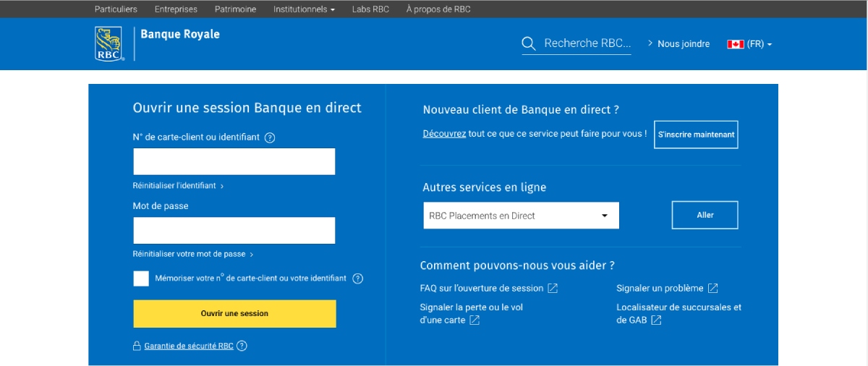Open help icon beside remember card checkbox
The width and height of the screenshot is (868, 366).
(x=357, y=278)
